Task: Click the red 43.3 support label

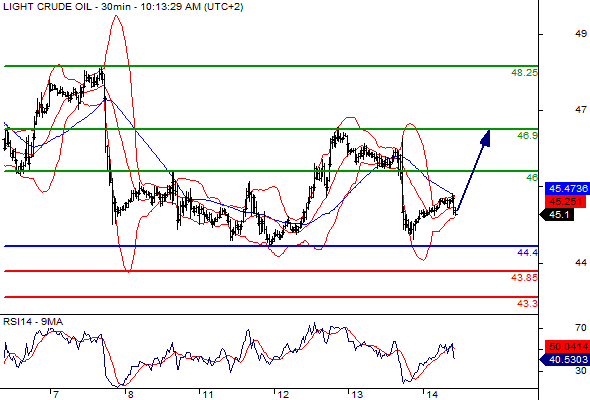Action: (527, 303)
